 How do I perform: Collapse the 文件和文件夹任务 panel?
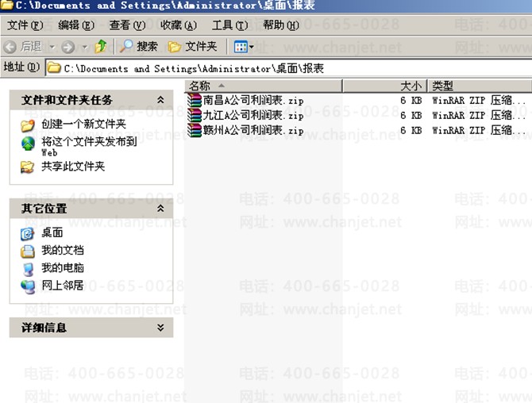(160, 100)
